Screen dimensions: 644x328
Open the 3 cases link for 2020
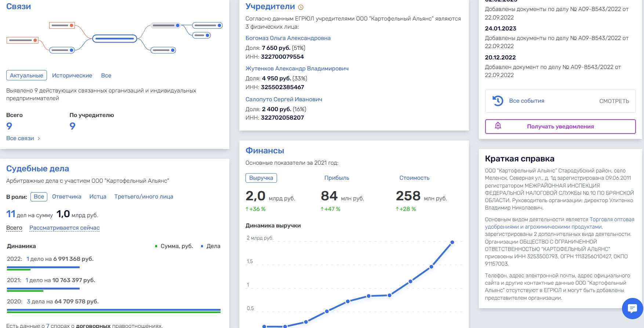[29, 301]
